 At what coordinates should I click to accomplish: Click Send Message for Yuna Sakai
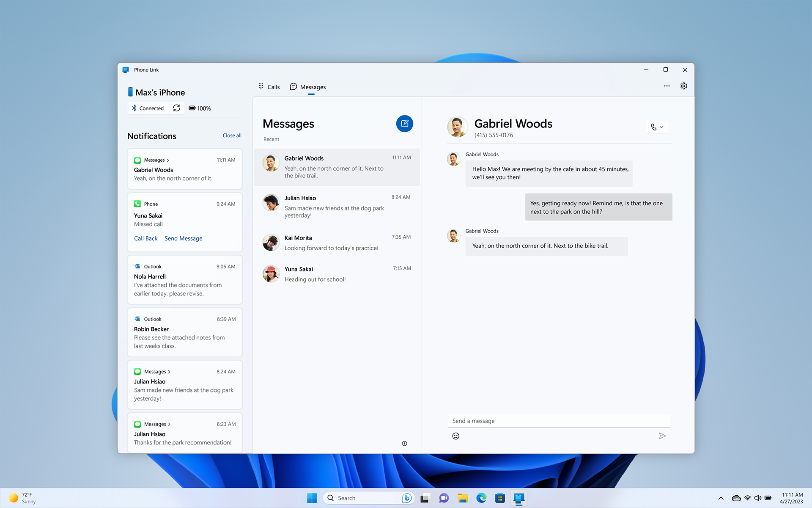coord(183,238)
